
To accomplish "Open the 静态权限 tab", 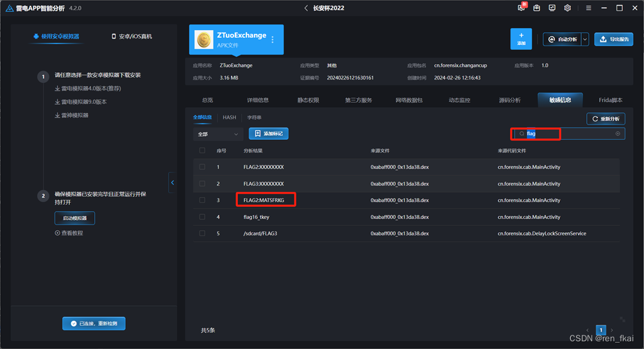I will pos(309,100).
